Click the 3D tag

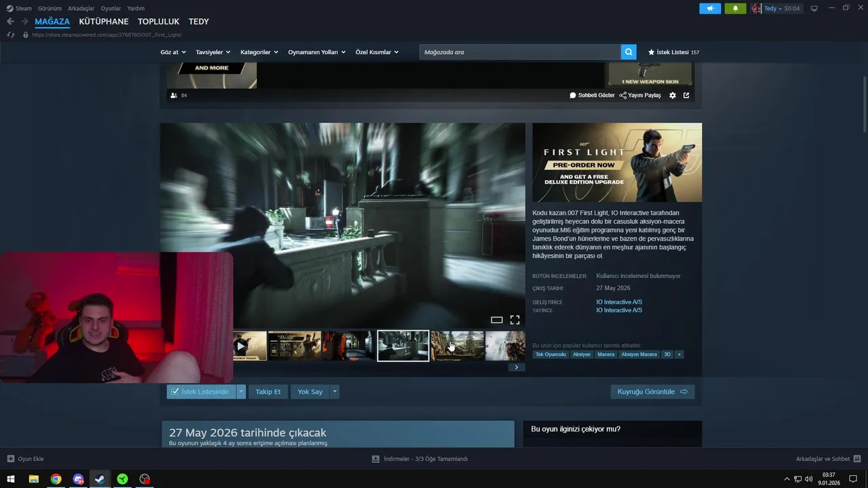pyautogui.click(x=667, y=354)
